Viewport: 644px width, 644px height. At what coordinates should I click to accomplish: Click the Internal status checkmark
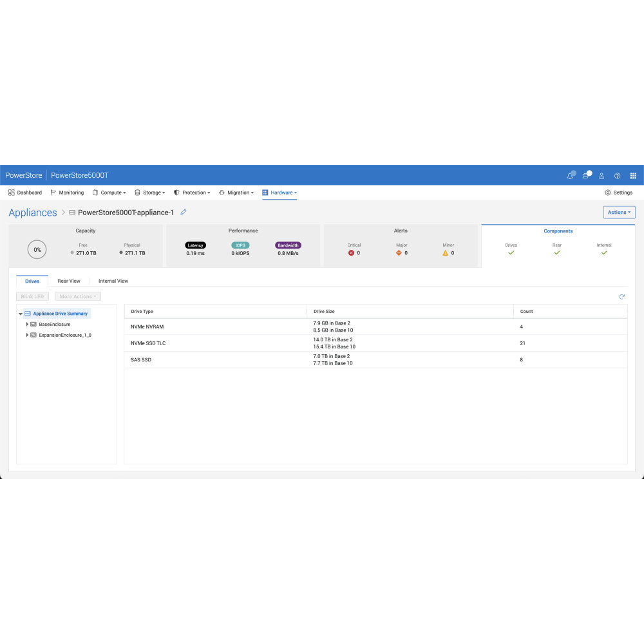click(x=604, y=253)
